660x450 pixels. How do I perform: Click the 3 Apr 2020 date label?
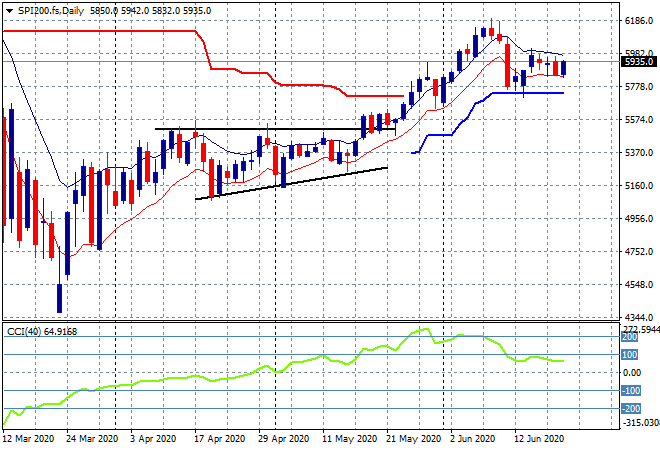(153, 439)
